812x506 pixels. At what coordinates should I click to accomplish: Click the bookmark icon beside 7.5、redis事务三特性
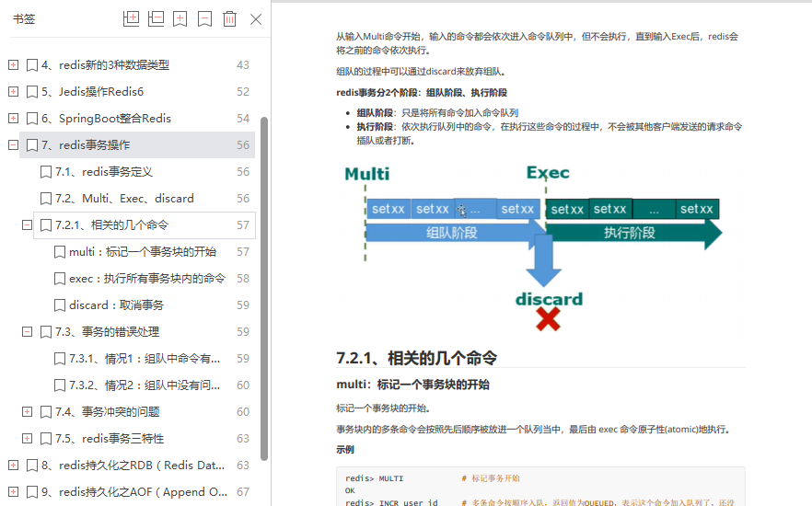tap(46, 439)
